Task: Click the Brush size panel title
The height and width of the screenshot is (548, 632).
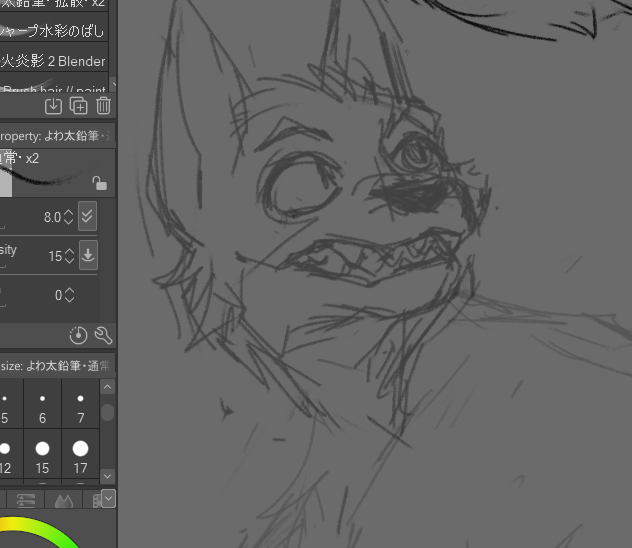Action: click(x=55, y=366)
